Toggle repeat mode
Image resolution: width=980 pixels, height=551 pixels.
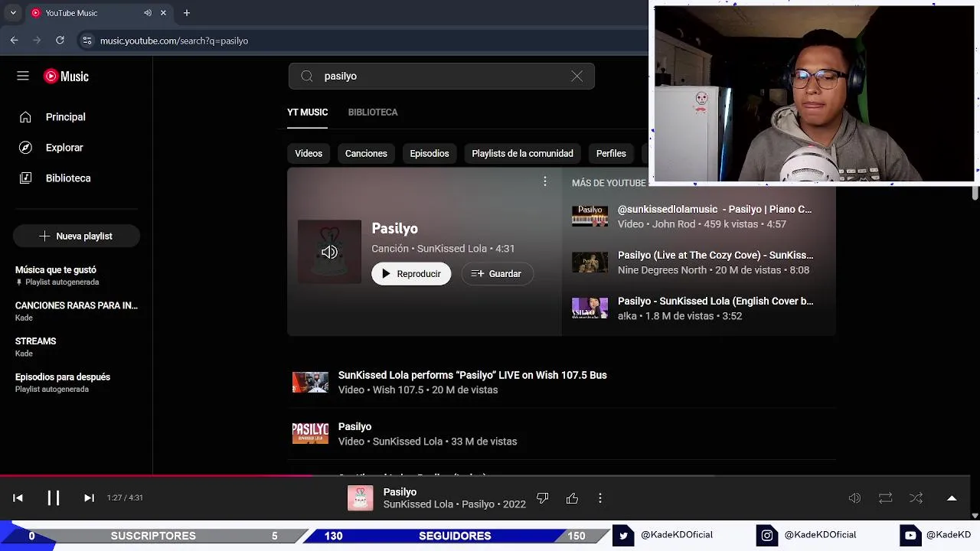pos(885,498)
